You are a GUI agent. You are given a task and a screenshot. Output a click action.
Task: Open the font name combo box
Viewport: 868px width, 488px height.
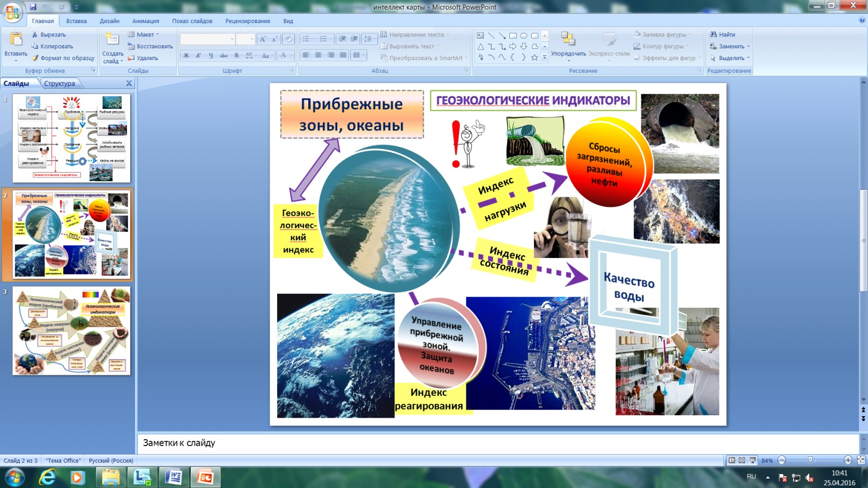click(207, 39)
